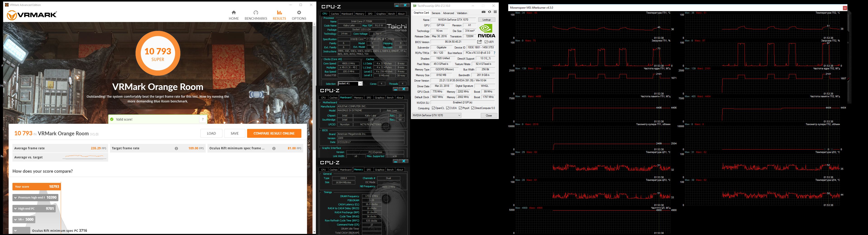The image size is (868, 235).
Task: Click COMPARE RESULT ONLINE button
Action: point(274,133)
